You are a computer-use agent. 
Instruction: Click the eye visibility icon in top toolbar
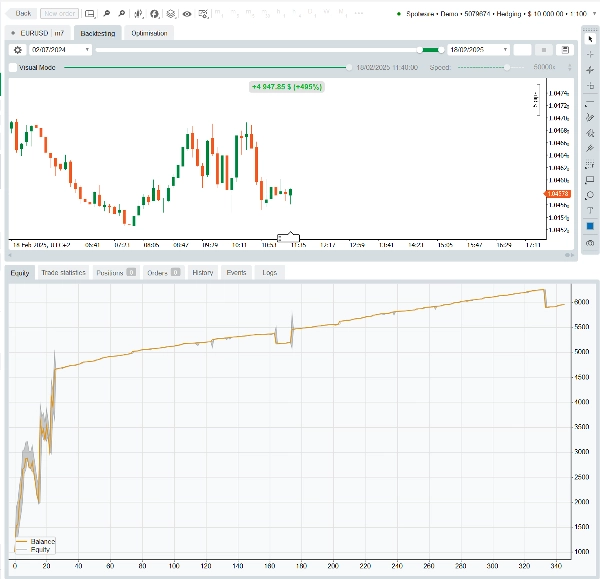tap(187, 14)
